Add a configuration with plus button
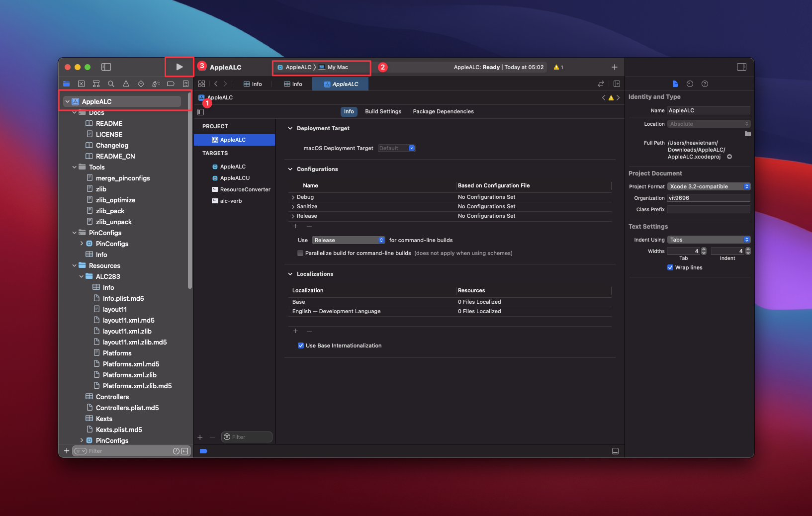 click(x=295, y=226)
